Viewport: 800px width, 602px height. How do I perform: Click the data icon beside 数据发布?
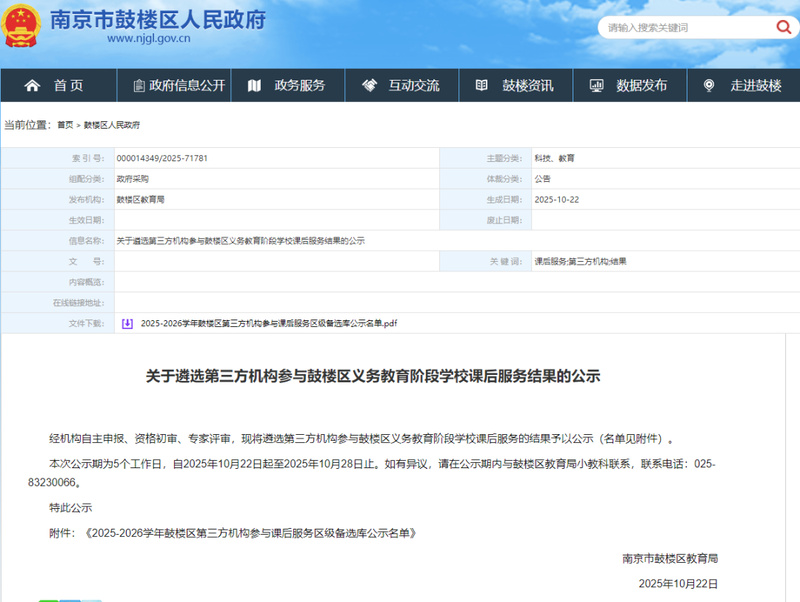595,85
